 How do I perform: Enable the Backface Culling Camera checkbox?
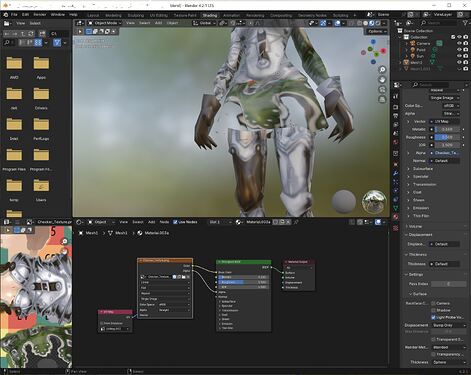pyautogui.click(x=433, y=303)
